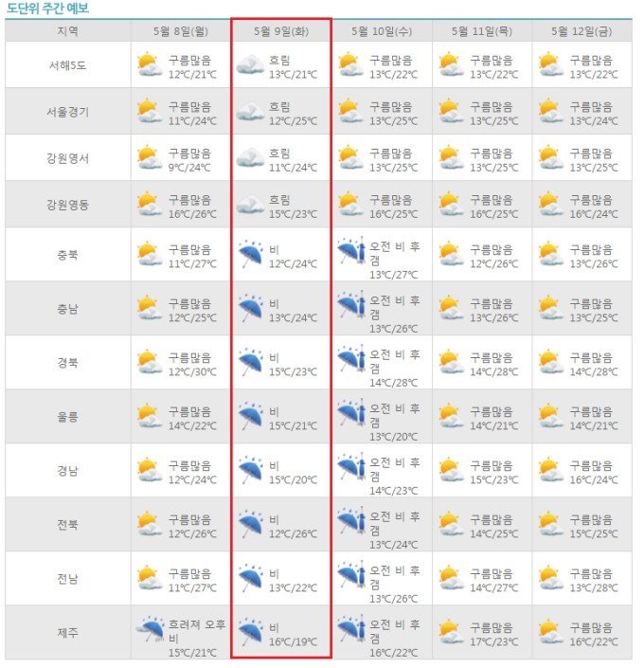Click the 5월 8일(월) column header
This screenshot has width=644, height=668.
(181, 31)
